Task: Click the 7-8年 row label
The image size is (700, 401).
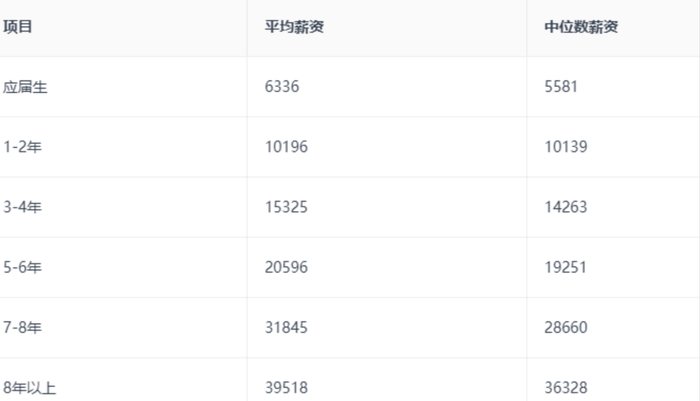Action: 23,327
